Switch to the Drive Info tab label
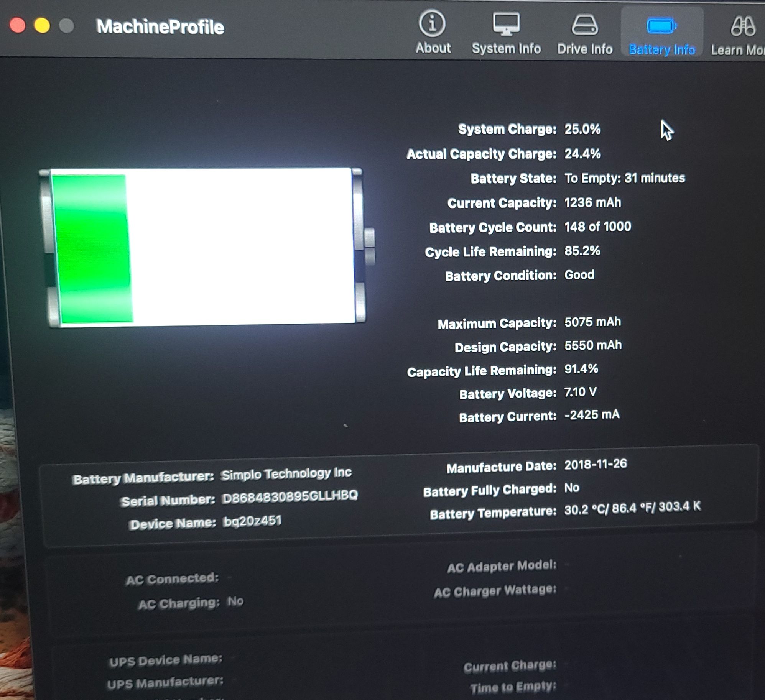 tap(584, 49)
